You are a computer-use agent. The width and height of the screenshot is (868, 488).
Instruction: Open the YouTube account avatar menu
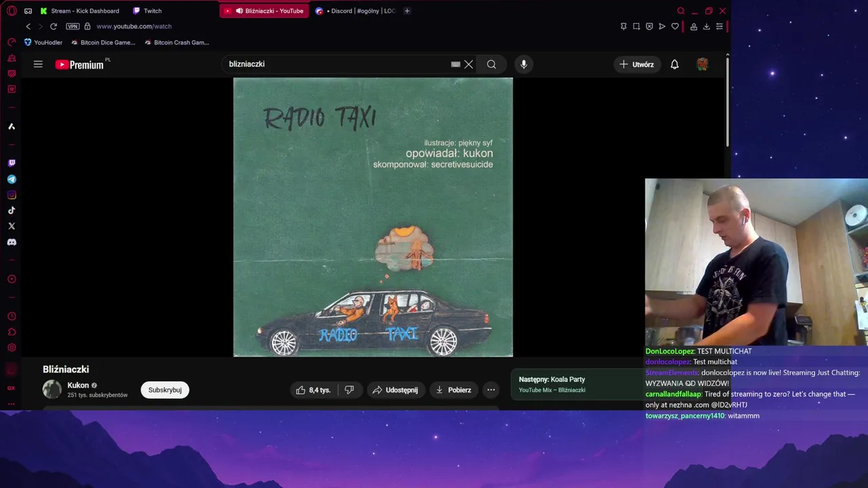pos(703,64)
